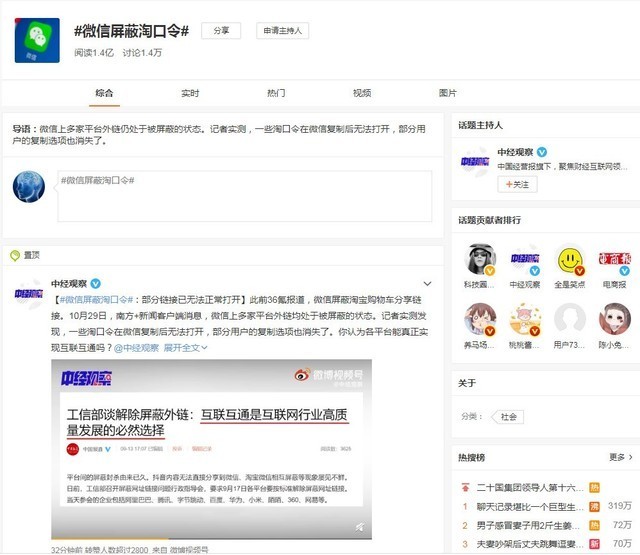Expand full text with 展开全文

(186, 348)
